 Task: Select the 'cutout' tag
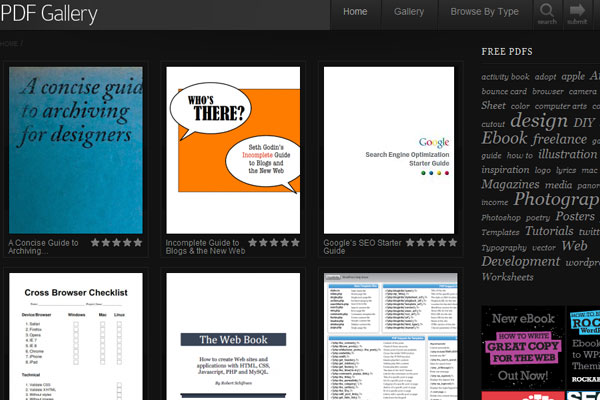493,124
